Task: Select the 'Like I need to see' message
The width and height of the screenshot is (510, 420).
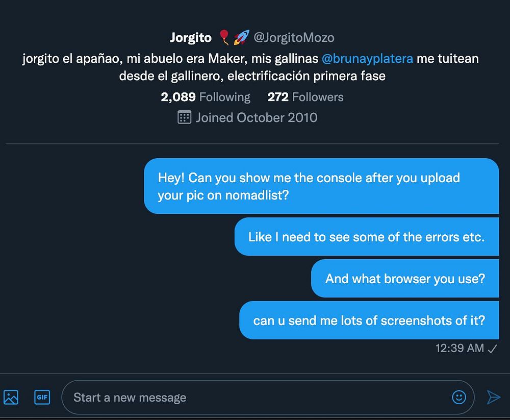Action: point(366,237)
